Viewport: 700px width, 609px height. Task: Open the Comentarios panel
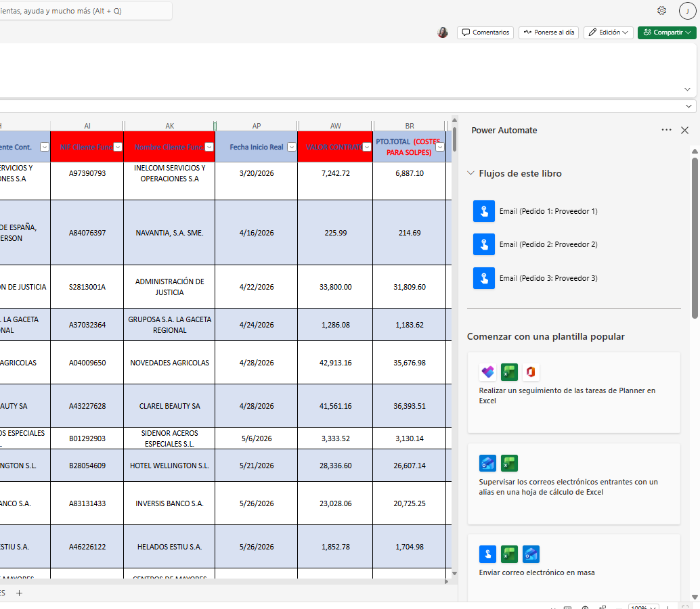click(485, 32)
